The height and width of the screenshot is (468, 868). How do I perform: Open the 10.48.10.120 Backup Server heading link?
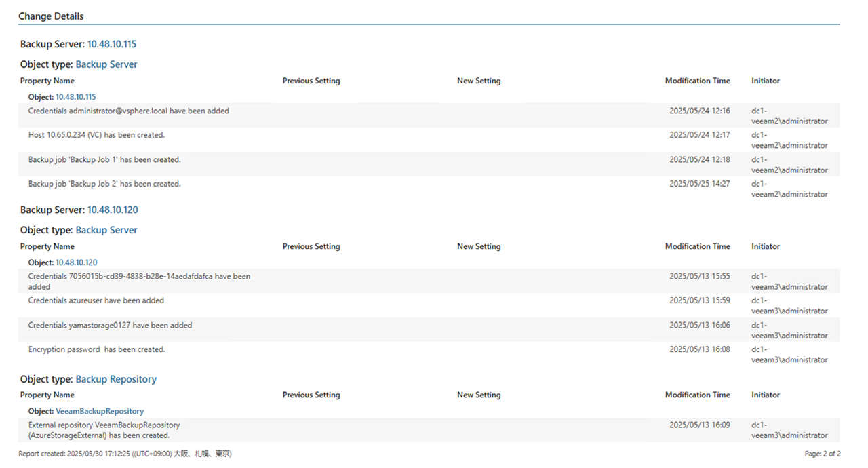[x=113, y=210]
